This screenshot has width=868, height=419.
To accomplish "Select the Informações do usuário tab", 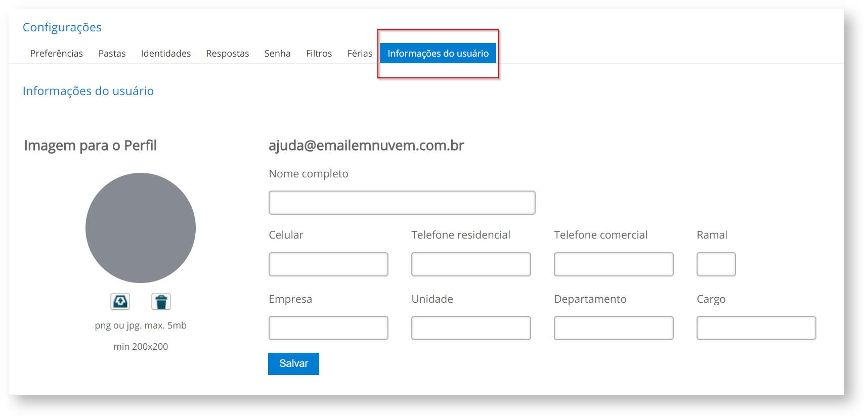I will click(438, 54).
